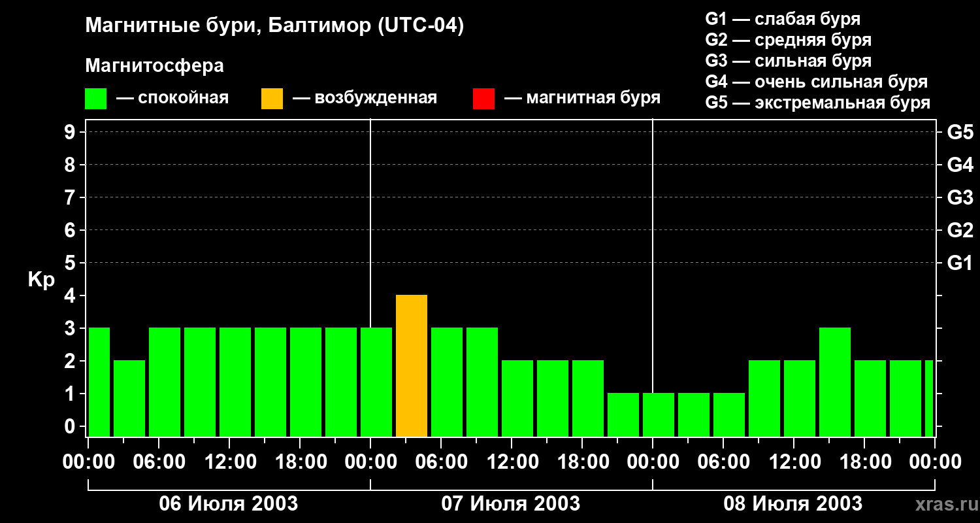Click 'G3 — сильная буря' legend line
The height and width of the screenshot is (523, 980).
coord(788,61)
